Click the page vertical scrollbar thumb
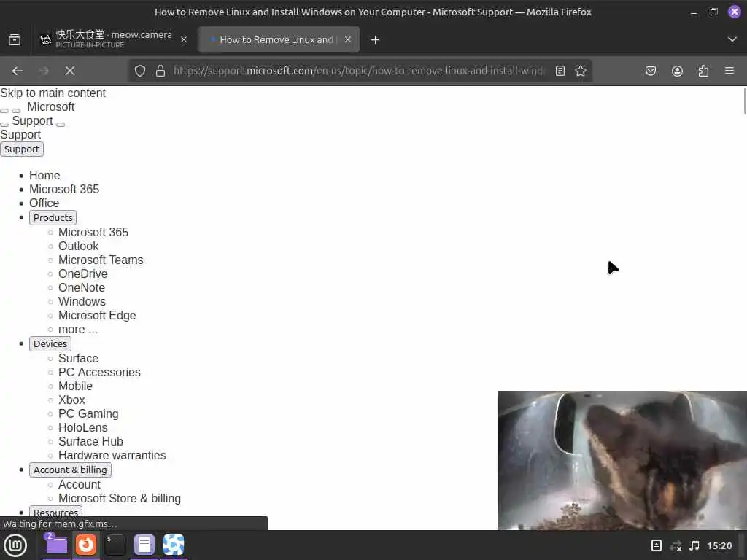Image resolution: width=747 pixels, height=560 pixels. click(745, 101)
